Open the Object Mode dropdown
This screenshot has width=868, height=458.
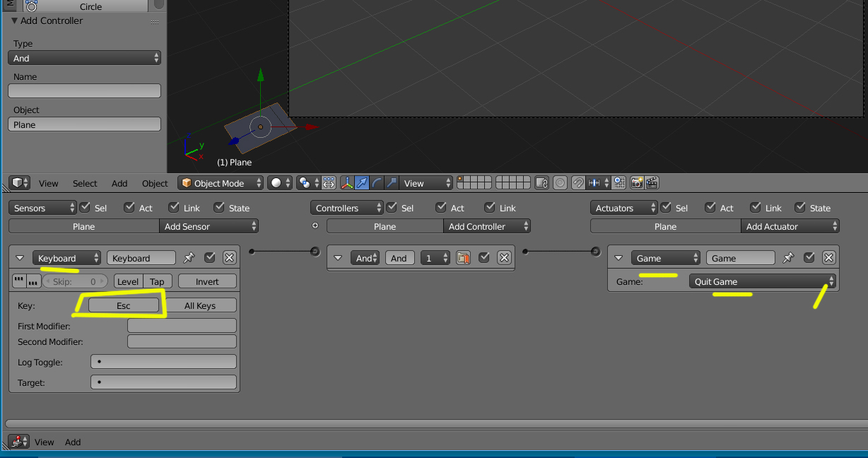tap(220, 183)
